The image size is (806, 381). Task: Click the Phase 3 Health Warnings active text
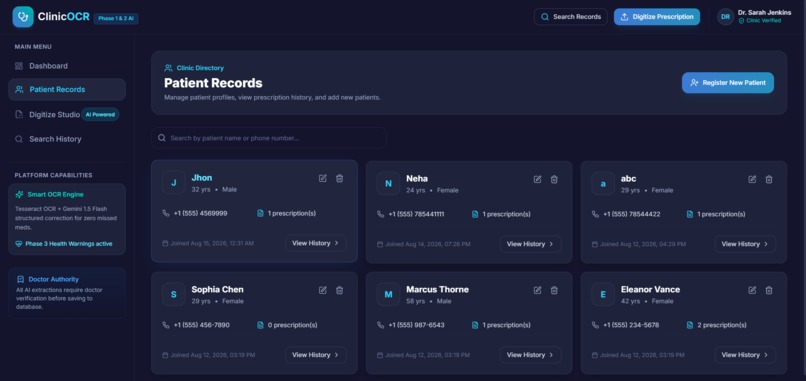(69, 244)
